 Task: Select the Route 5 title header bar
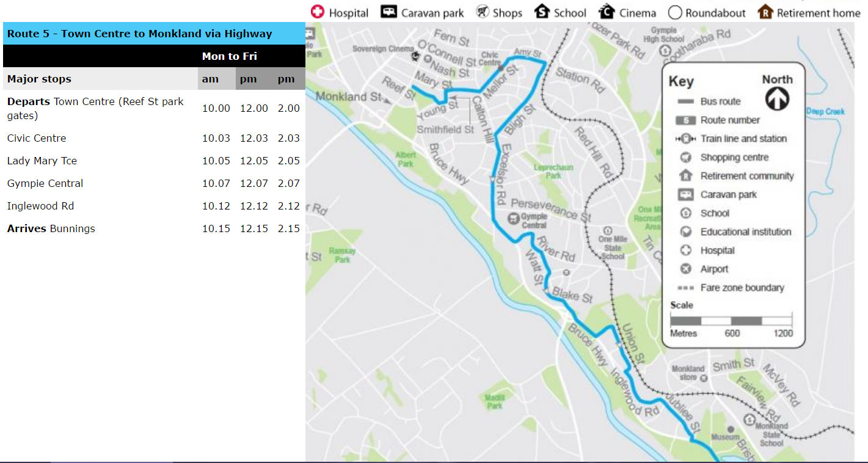[x=154, y=34]
